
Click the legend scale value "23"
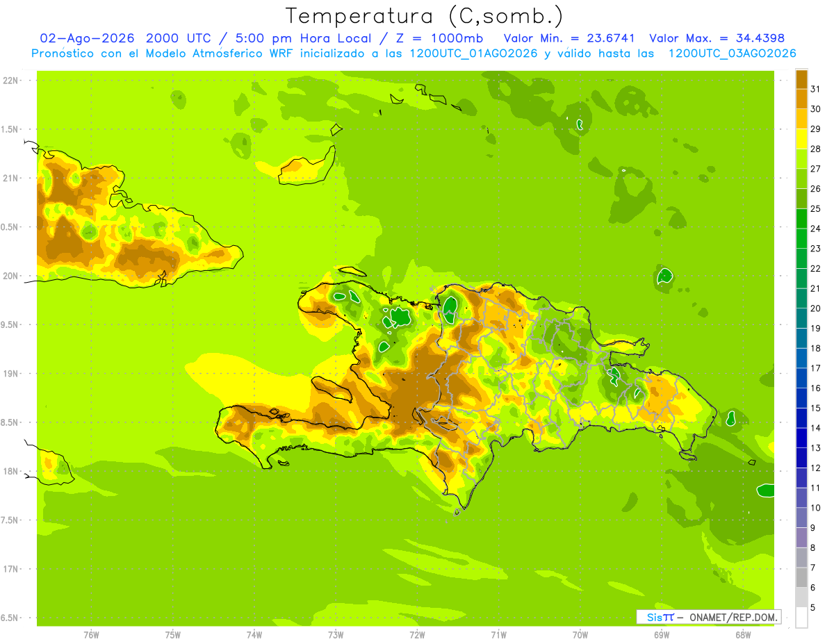[816, 249]
